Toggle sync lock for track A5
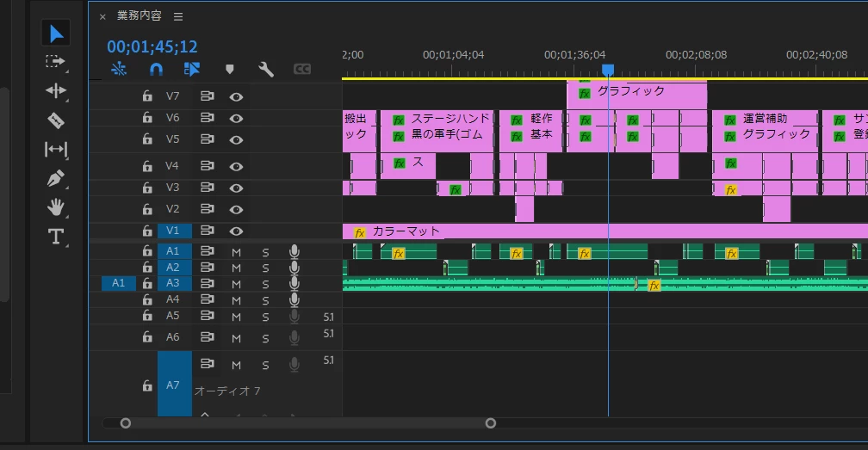Screen dimensions: 868x450 207,316
